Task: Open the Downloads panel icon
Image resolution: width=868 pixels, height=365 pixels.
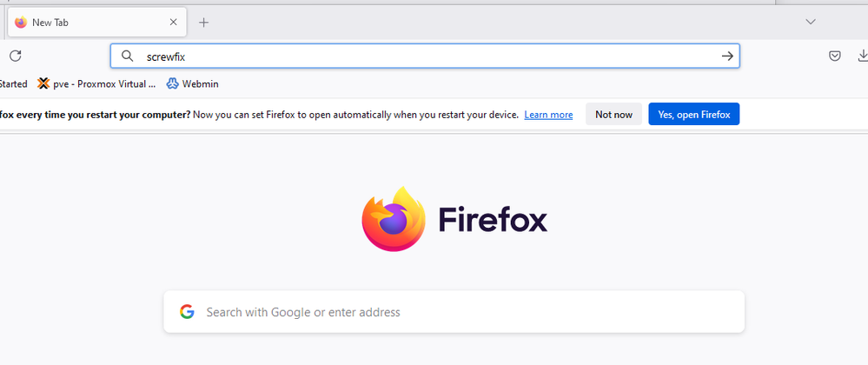Action: [x=862, y=56]
